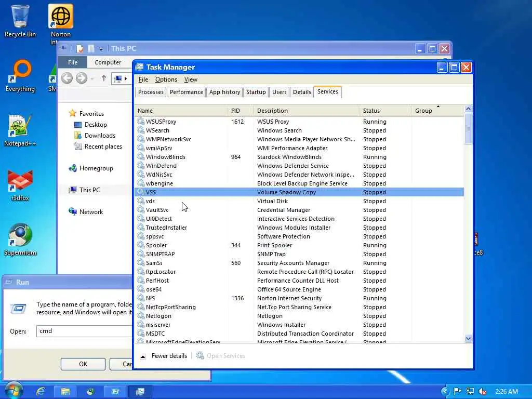The image size is (532, 399).
Task: Click the network tray icon
Action: tap(470, 392)
